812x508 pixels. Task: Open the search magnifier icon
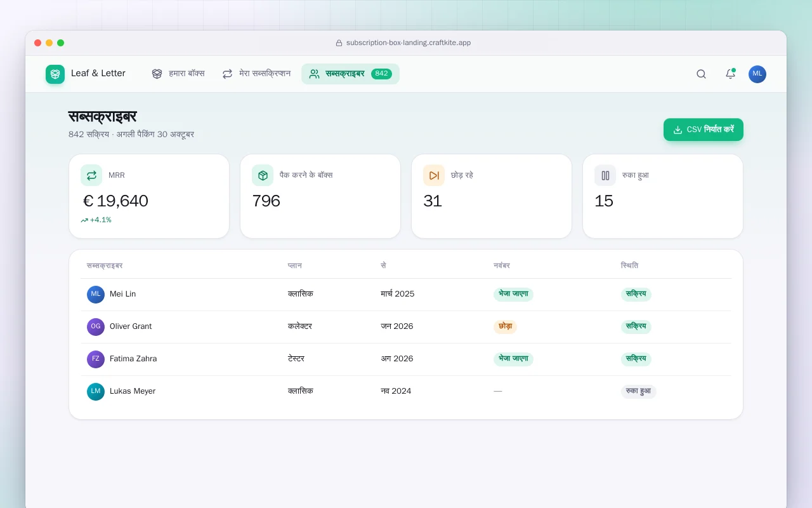tap(701, 74)
